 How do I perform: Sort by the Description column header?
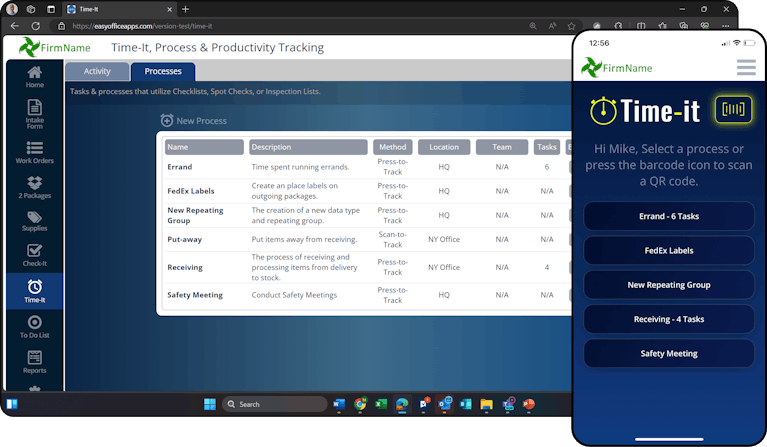(x=308, y=147)
